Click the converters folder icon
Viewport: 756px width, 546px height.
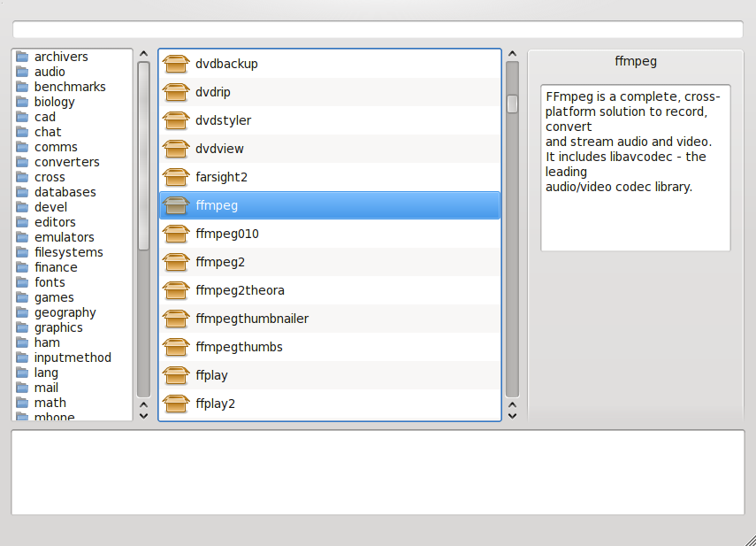(22, 162)
